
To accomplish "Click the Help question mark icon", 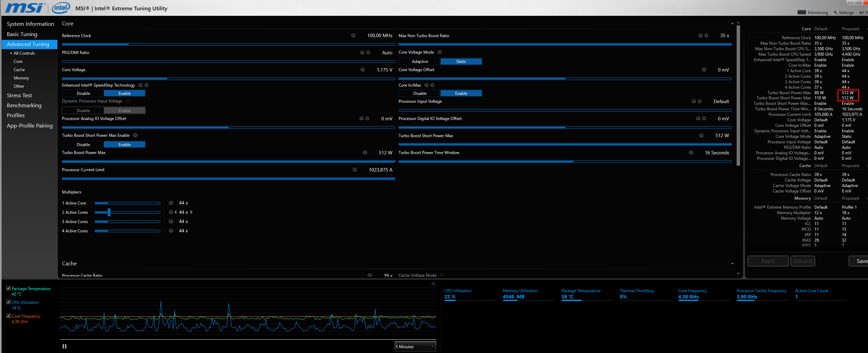I will coord(861,13).
